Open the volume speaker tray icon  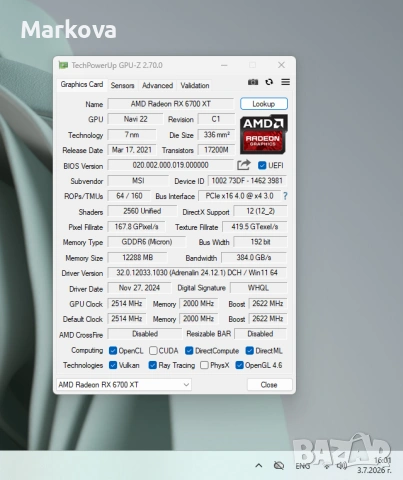pyautogui.click(x=342, y=465)
